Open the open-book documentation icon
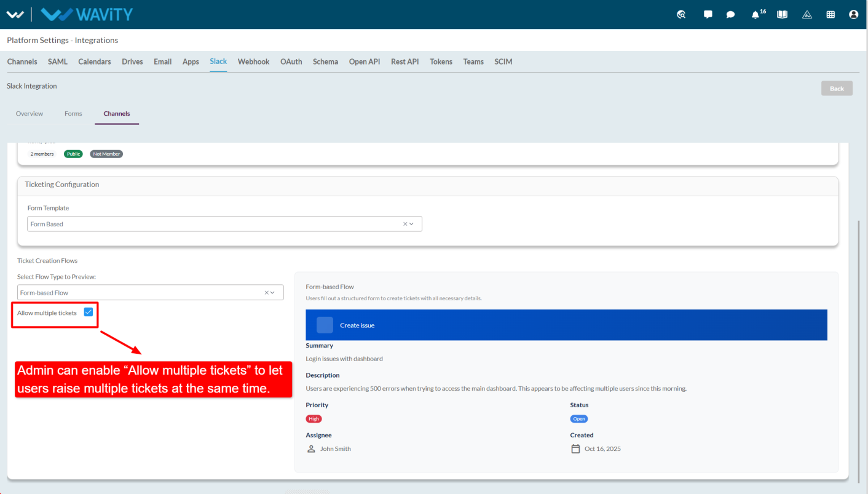The height and width of the screenshot is (494, 868). pos(782,15)
